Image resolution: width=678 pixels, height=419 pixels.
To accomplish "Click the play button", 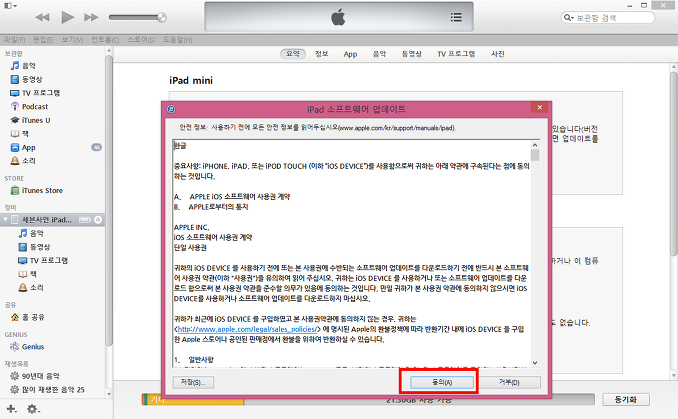I will 67,17.
